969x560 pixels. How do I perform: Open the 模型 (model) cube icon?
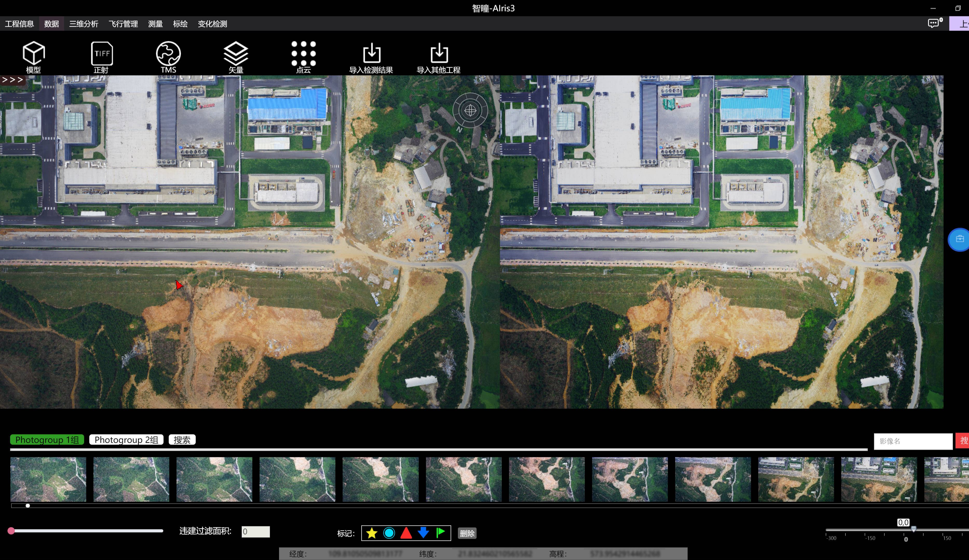pos(34,54)
